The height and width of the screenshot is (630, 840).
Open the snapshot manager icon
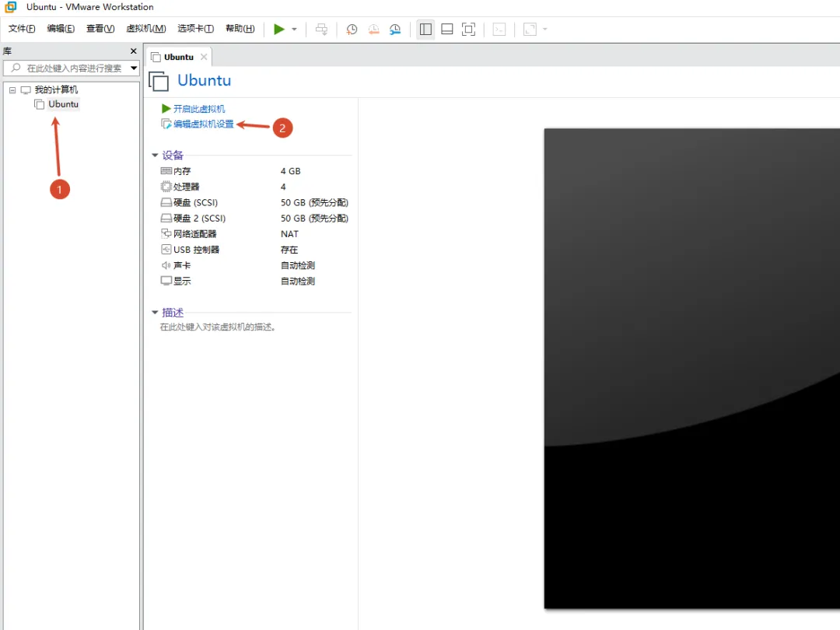click(x=395, y=29)
